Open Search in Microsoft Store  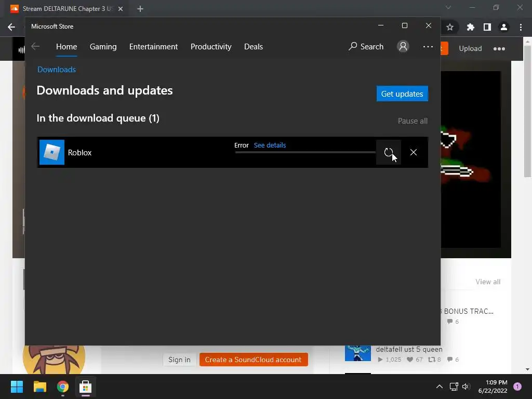(x=366, y=46)
